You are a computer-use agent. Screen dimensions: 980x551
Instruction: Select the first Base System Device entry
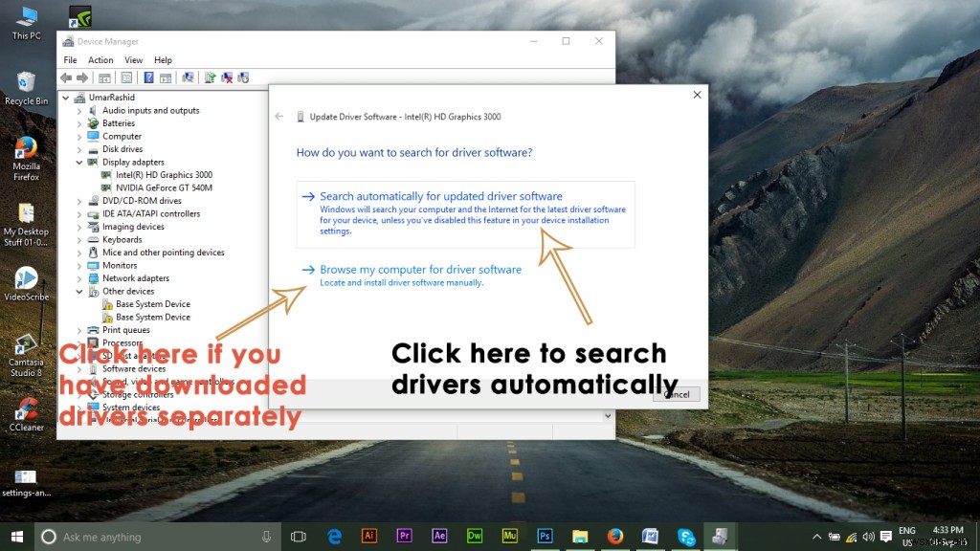154,303
